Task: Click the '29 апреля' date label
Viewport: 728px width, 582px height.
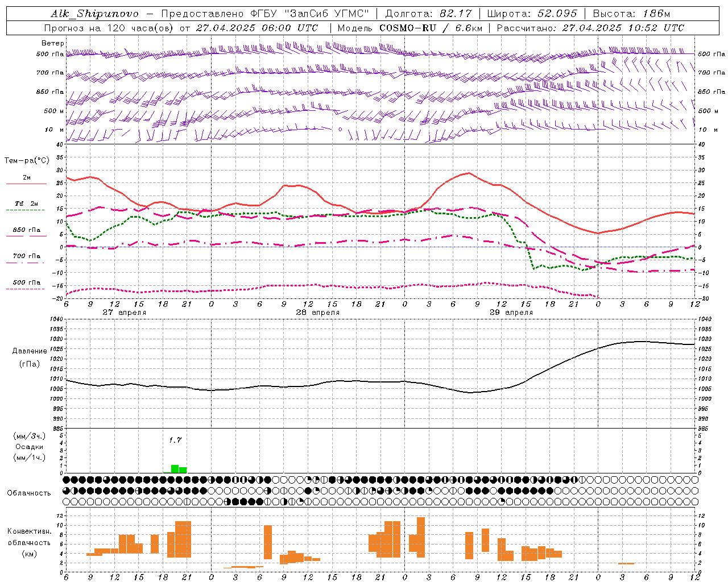Action: [x=511, y=313]
